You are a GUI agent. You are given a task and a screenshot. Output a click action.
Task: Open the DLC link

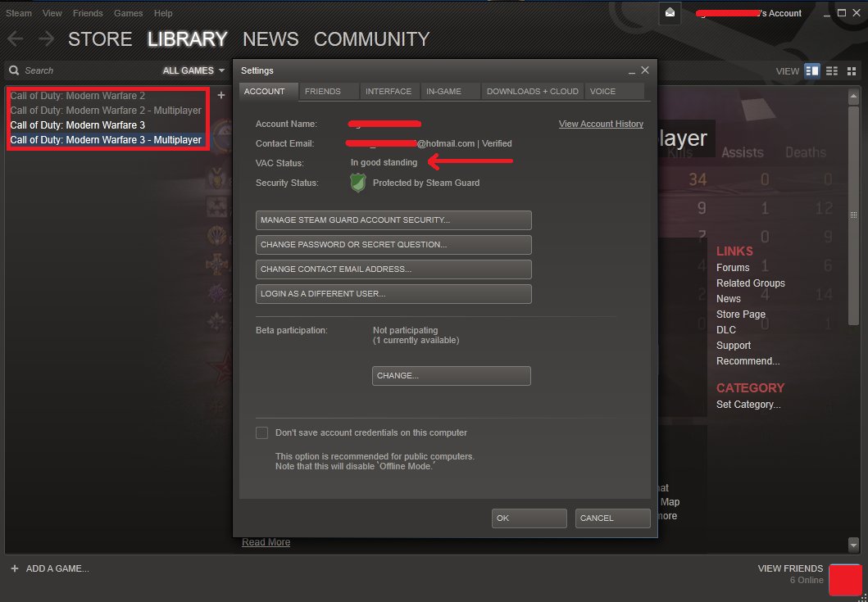tap(726, 330)
